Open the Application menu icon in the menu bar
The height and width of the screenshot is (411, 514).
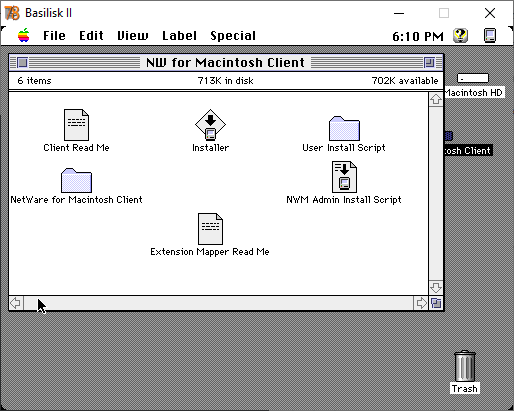tap(490, 35)
